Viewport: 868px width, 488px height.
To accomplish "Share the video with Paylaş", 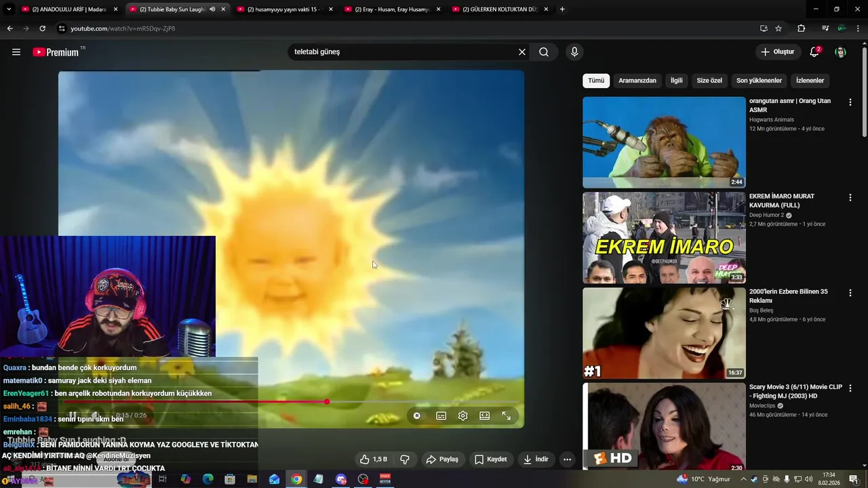I will (x=442, y=459).
